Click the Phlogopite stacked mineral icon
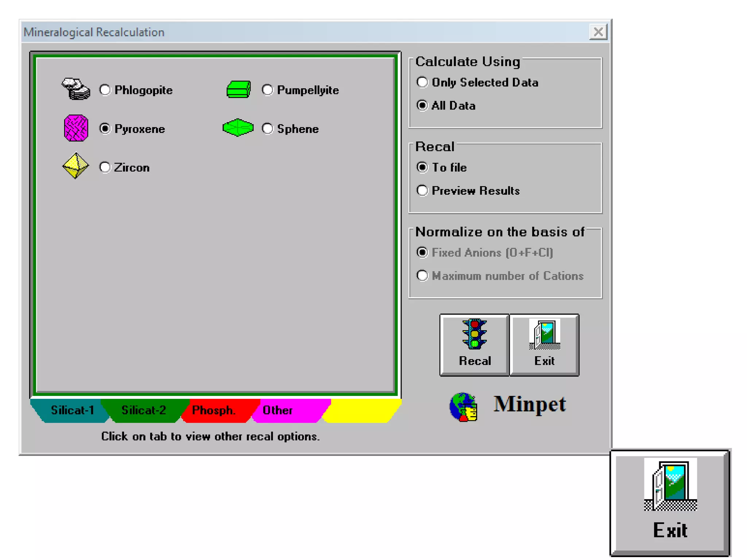This screenshot has width=747, height=560. point(76,89)
